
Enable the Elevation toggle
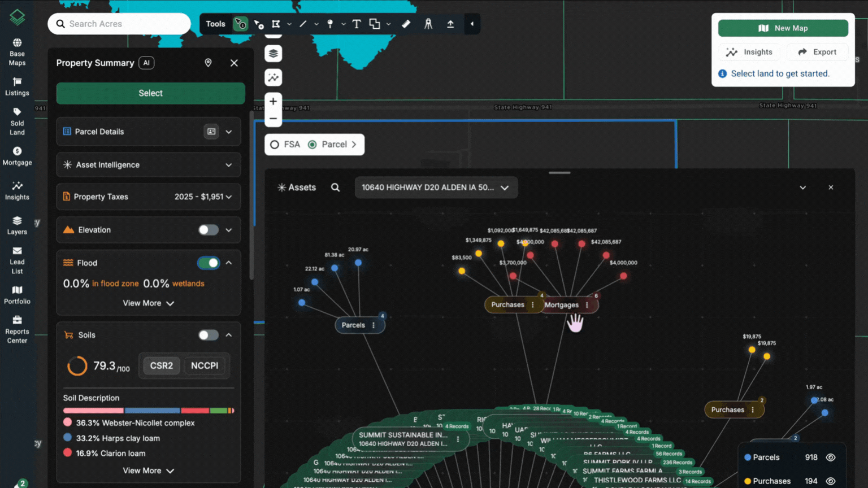tap(209, 230)
